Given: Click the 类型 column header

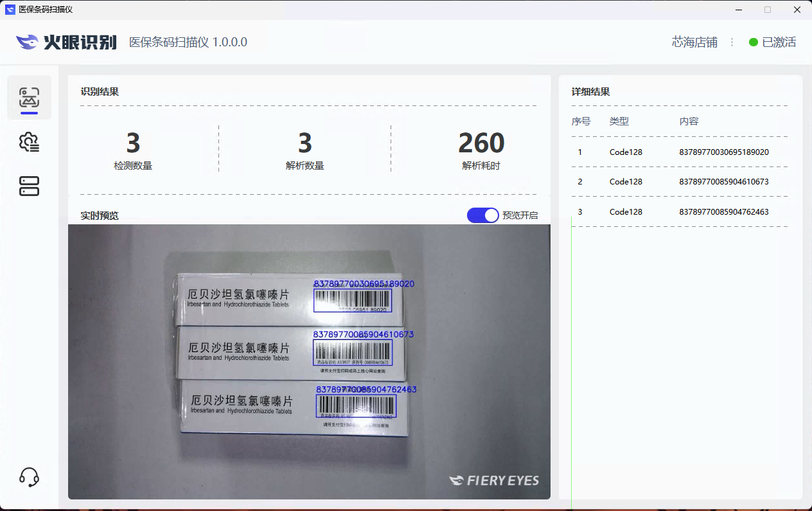Looking at the screenshot, I should (x=619, y=121).
